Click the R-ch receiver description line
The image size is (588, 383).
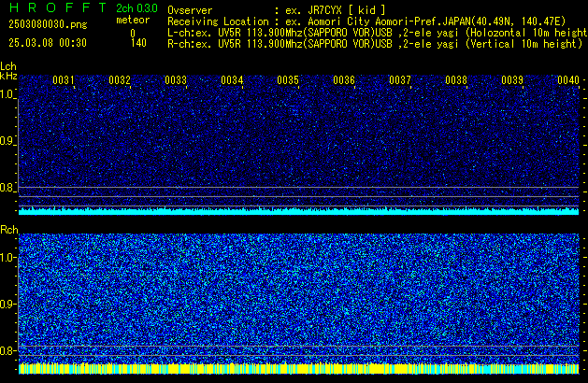[x=375, y=44]
